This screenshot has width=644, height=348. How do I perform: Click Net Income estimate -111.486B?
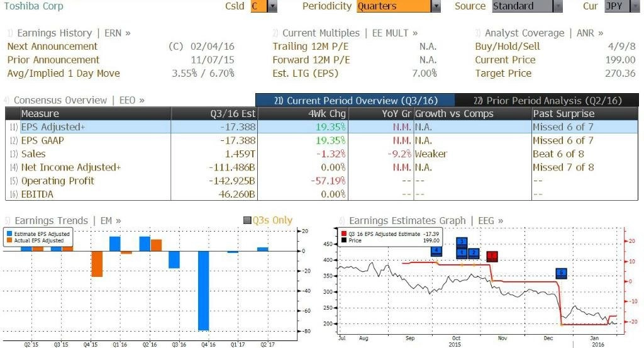232,167
